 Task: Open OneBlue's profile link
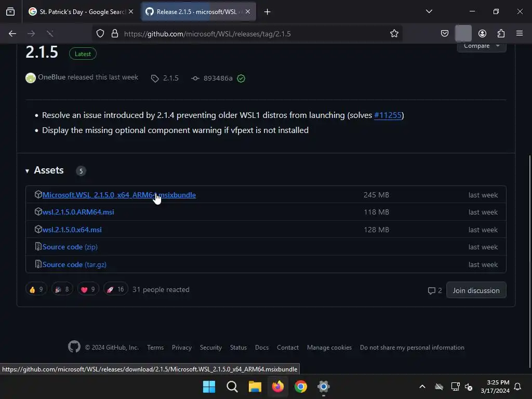[51, 77]
